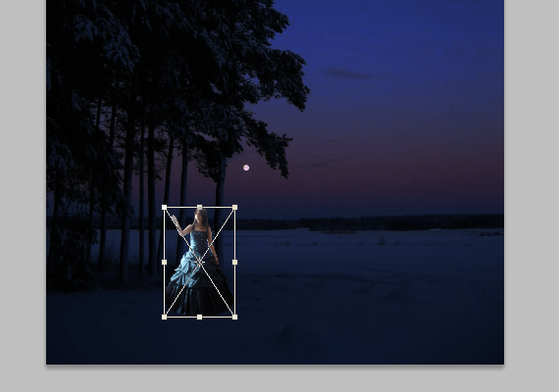This screenshot has height=392, width=559.
Task: Click the top-middle transform handle
Action: click(200, 208)
